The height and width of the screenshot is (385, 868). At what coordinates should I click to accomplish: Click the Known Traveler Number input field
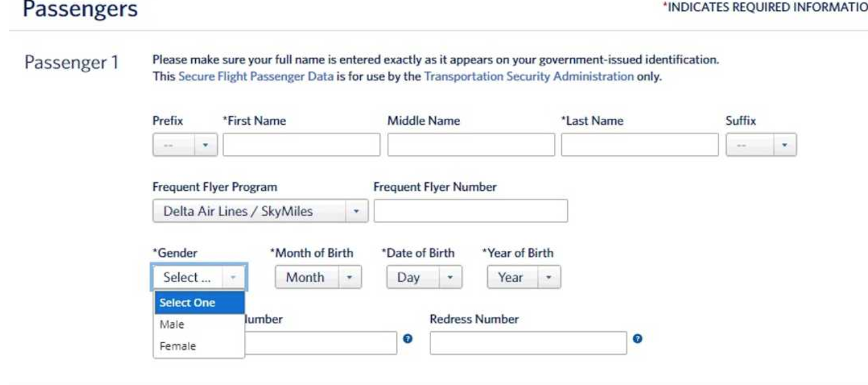320,343
